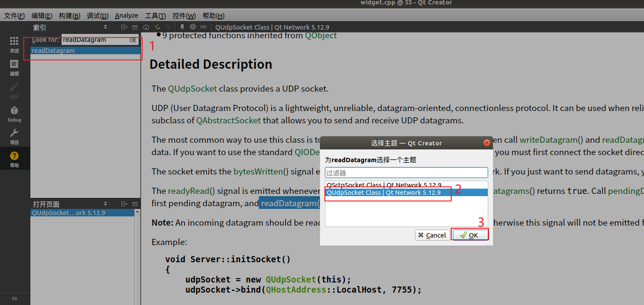This screenshot has width=644, height=305.
Task: Select readDatagram in the index list
Action: (86, 51)
